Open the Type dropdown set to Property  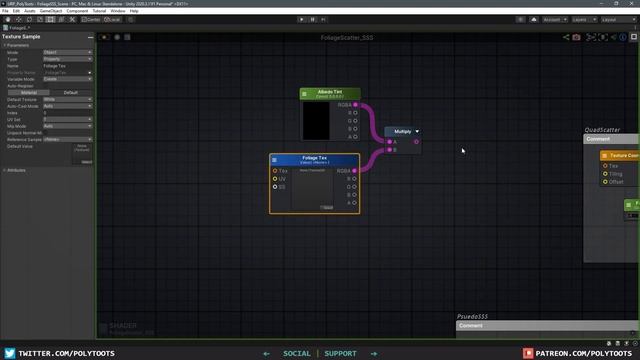[x=67, y=59]
